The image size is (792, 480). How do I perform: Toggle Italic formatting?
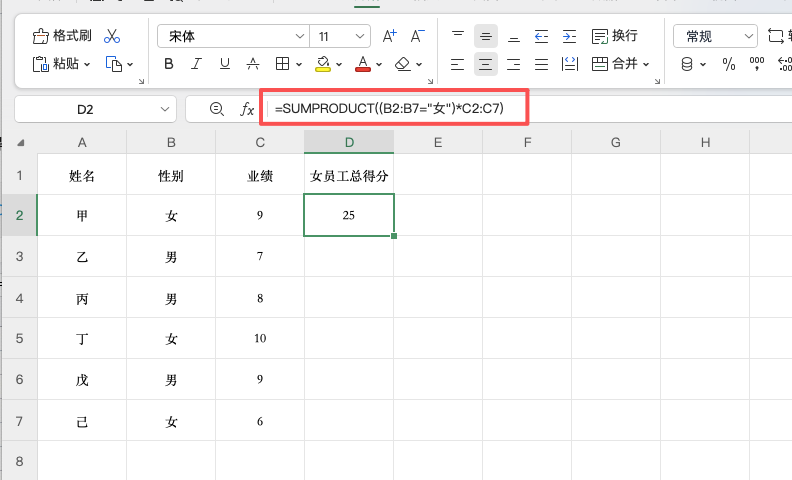point(196,64)
